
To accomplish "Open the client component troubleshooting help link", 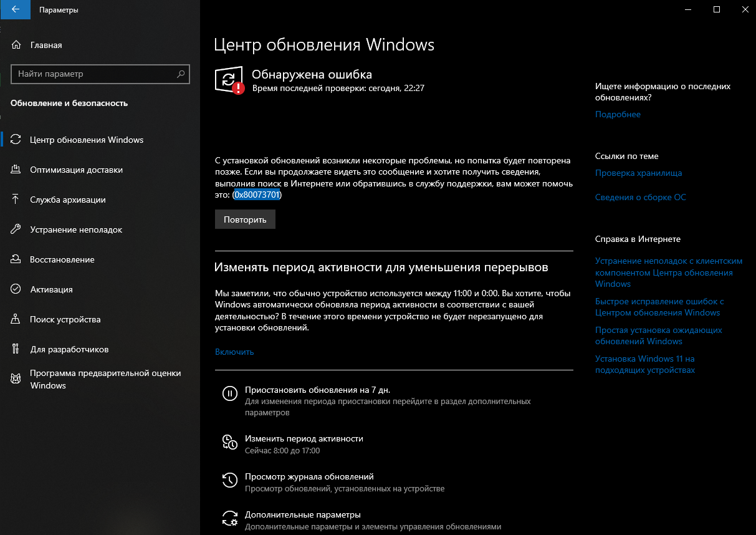I will 669,272.
